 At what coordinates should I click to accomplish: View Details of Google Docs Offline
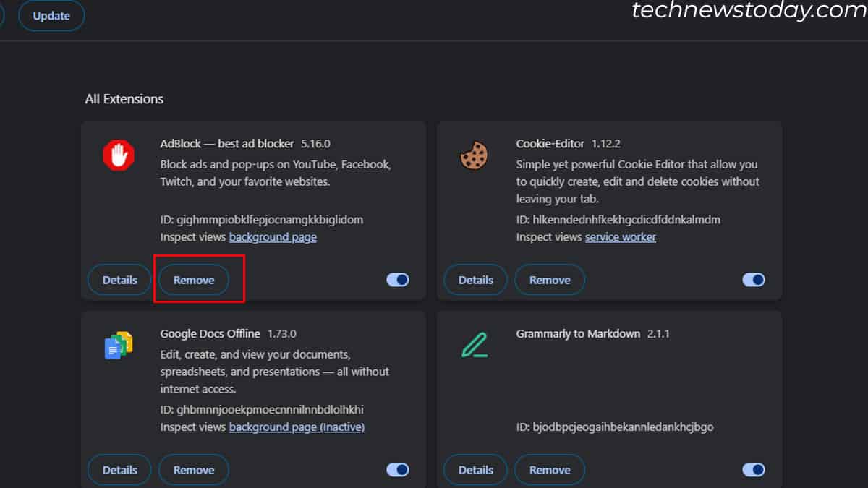(119, 469)
